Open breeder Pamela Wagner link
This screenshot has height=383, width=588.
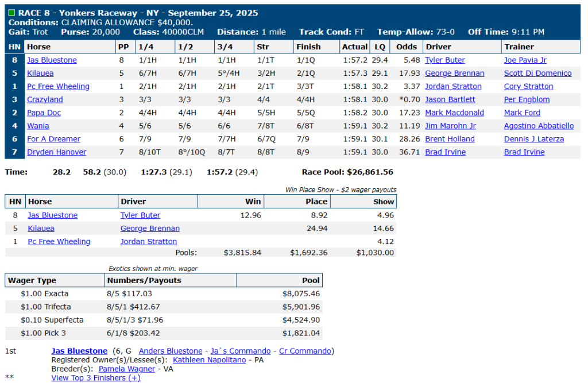coord(127,369)
